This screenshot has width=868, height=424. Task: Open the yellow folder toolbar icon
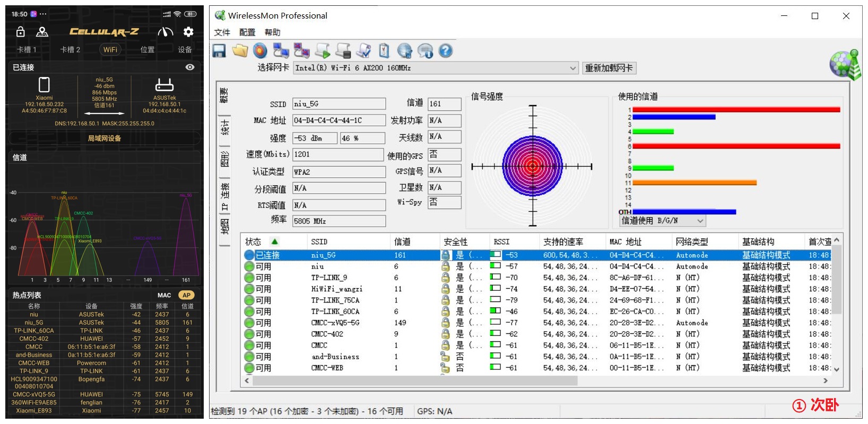(240, 51)
